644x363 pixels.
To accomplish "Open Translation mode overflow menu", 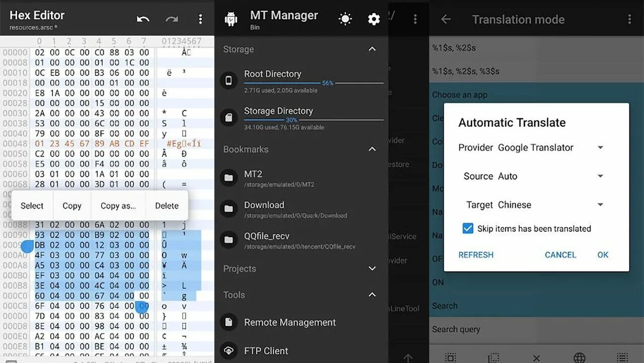I will (629, 19).
